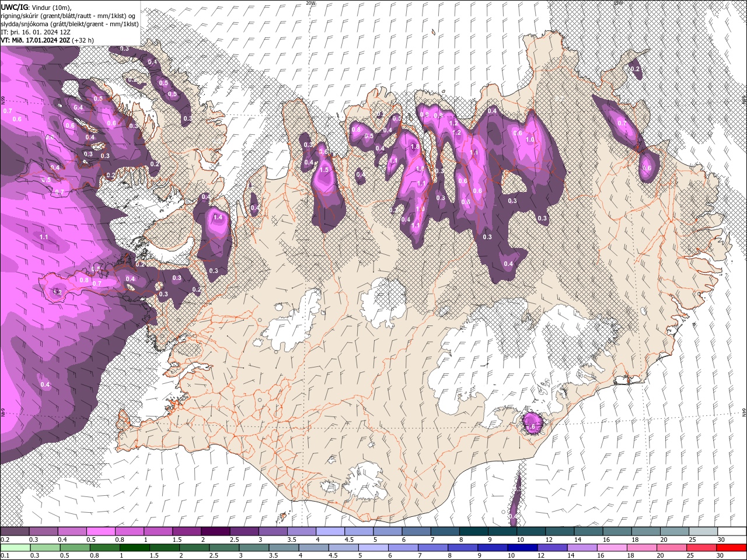The height and width of the screenshot is (560, 747).
Task: Pick the darkest green rain swatch between 1 and 1.5
Action: click(134, 548)
